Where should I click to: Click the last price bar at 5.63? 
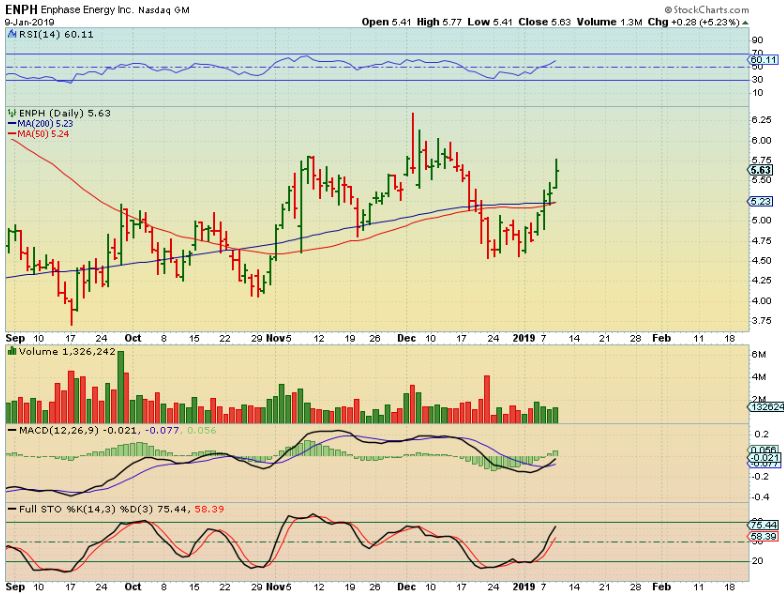point(556,174)
